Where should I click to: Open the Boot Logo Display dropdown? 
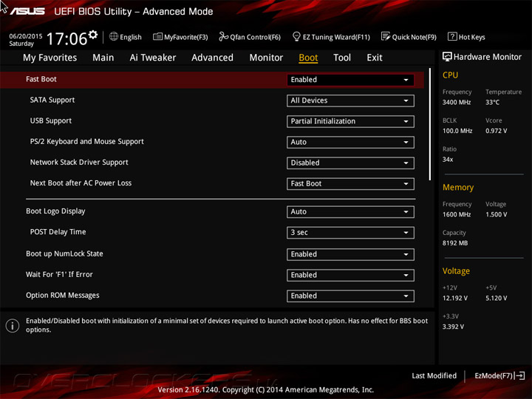tap(350, 212)
